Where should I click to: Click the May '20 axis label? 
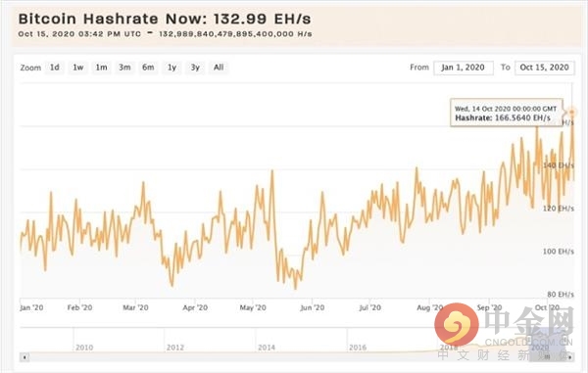pyautogui.click(x=253, y=307)
